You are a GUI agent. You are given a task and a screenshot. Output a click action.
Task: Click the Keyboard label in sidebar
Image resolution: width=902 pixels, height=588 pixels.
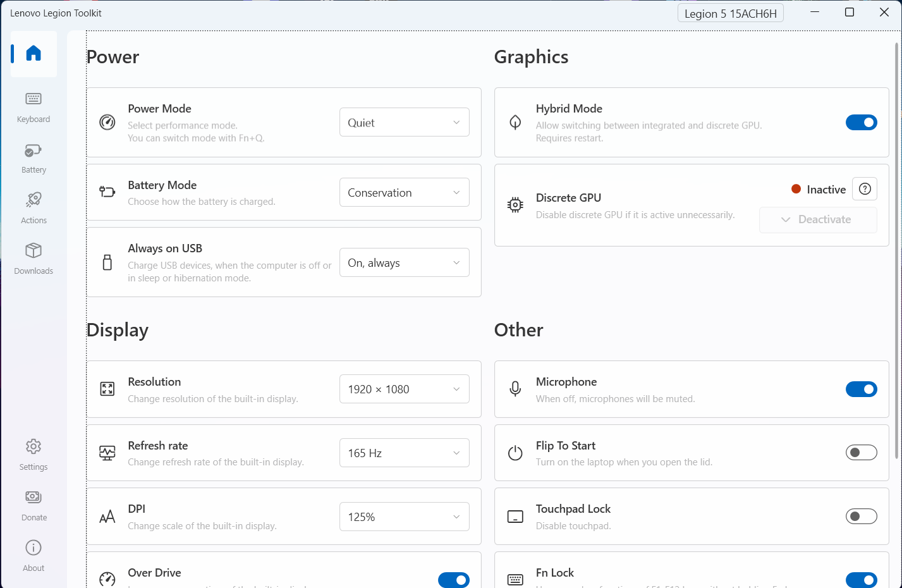pos(34,119)
